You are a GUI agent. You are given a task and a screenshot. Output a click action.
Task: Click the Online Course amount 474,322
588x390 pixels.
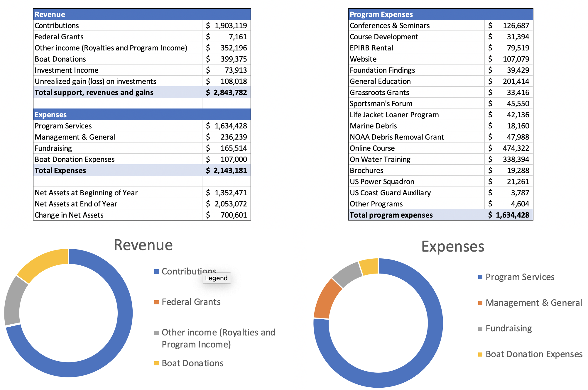click(x=509, y=148)
